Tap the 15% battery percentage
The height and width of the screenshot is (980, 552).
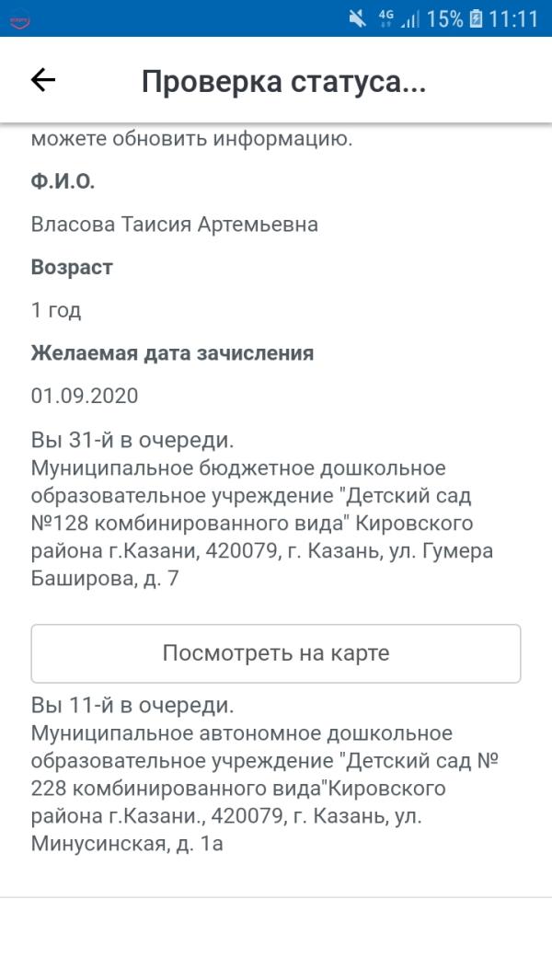point(444,18)
